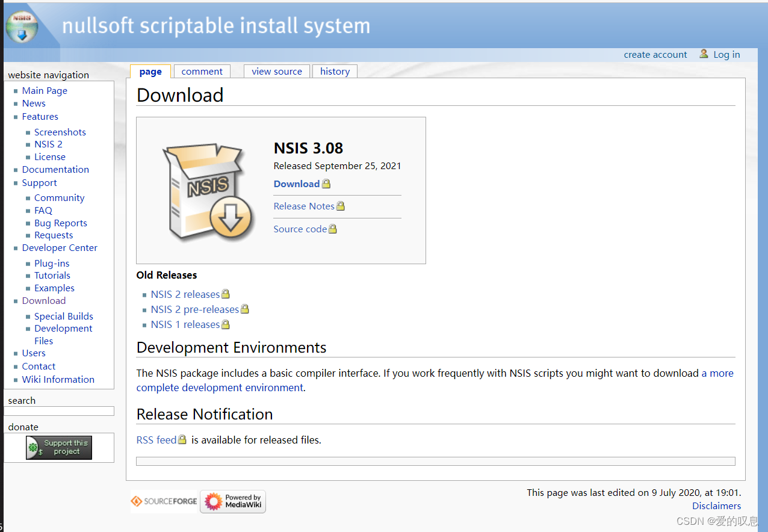Click the user icon beside Log in
Screen dimensions: 768x532
[x=704, y=54]
